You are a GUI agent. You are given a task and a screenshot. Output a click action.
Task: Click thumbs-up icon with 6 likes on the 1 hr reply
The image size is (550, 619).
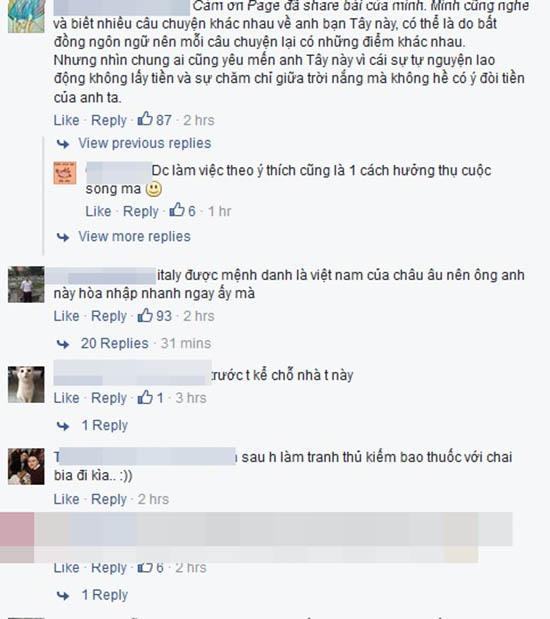tap(176, 210)
